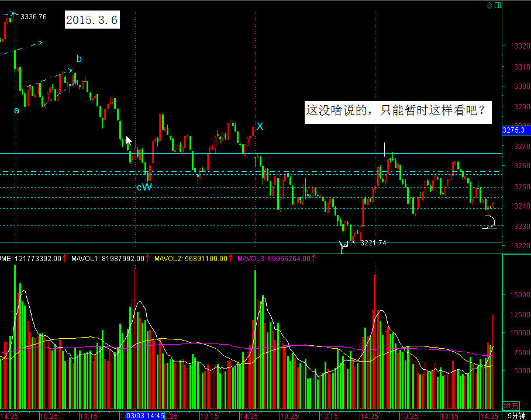Click the 3221.74 low price label
This screenshot has height=420, width=531.
pos(373,242)
